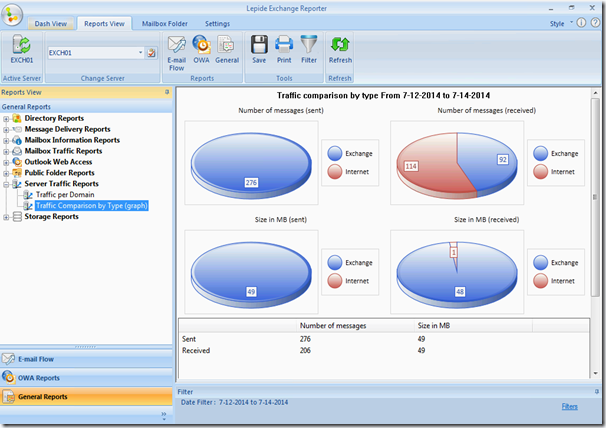Image resolution: width=606 pixels, height=428 pixels.
Task: Click the Size in MB column header
Action: [x=473, y=326]
